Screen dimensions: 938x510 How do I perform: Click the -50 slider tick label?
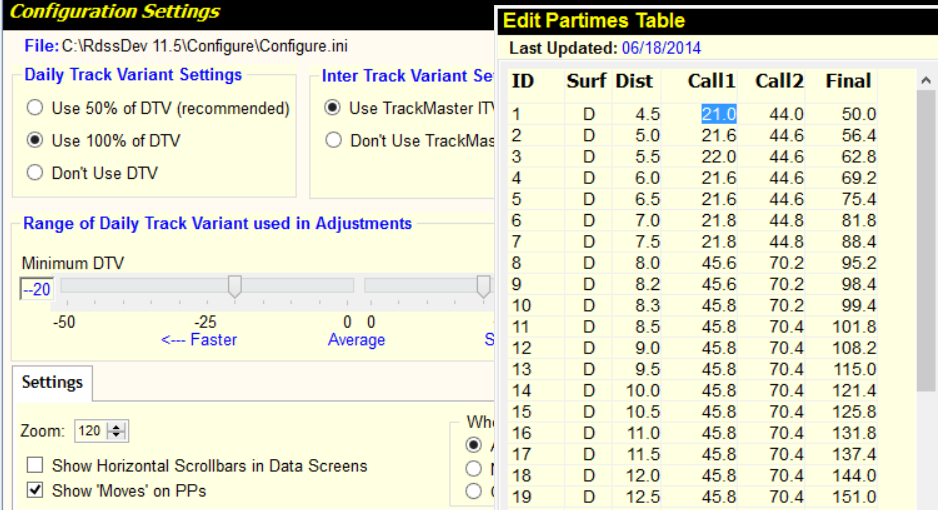click(x=64, y=322)
